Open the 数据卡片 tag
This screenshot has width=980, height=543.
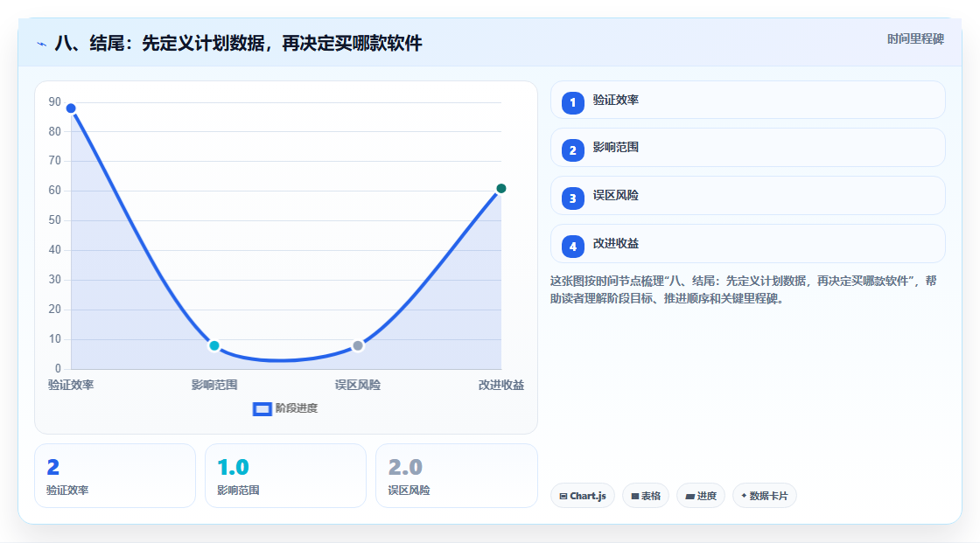(x=765, y=496)
